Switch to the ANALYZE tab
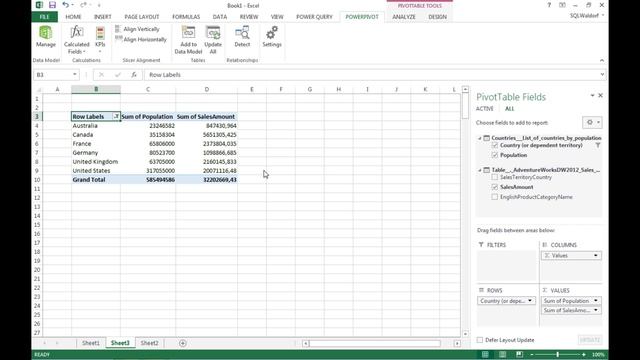 pos(404,17)
